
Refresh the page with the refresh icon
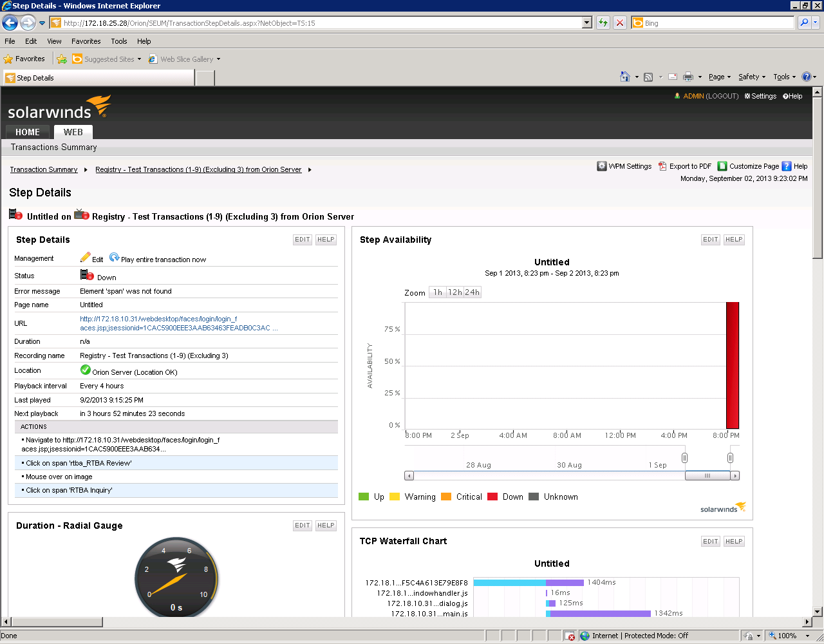tap(603, 23)
